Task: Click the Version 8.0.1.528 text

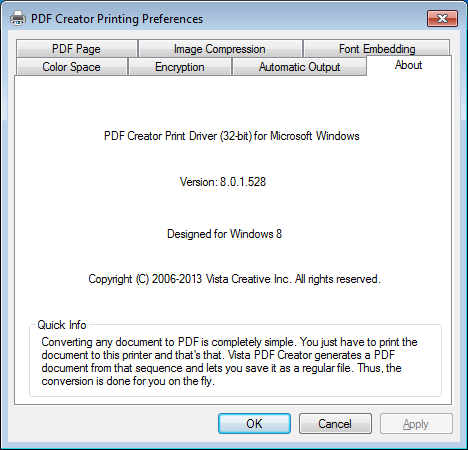Action: (x=223, y=182)
